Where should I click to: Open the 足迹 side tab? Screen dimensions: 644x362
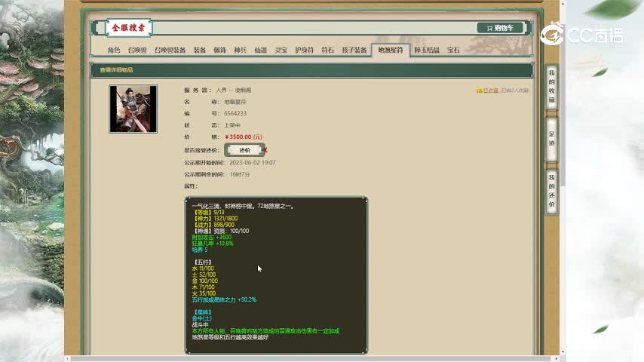click(551, 139)
